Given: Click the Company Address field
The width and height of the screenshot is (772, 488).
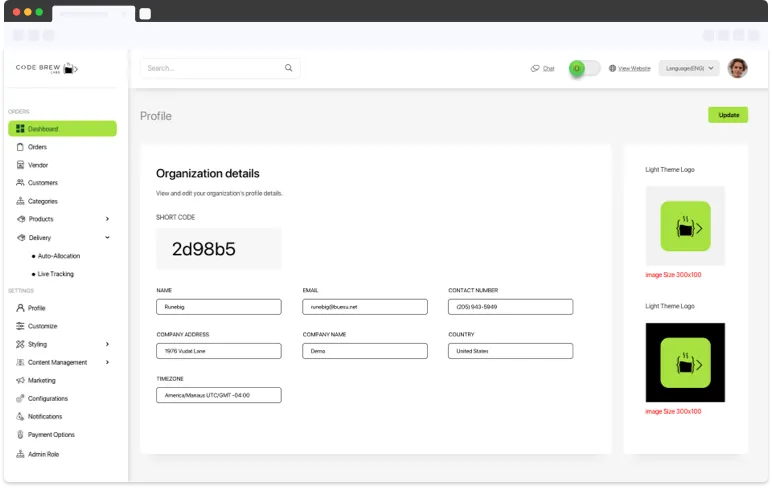Looking at the screenshot, I should click(x=219, y=351).
